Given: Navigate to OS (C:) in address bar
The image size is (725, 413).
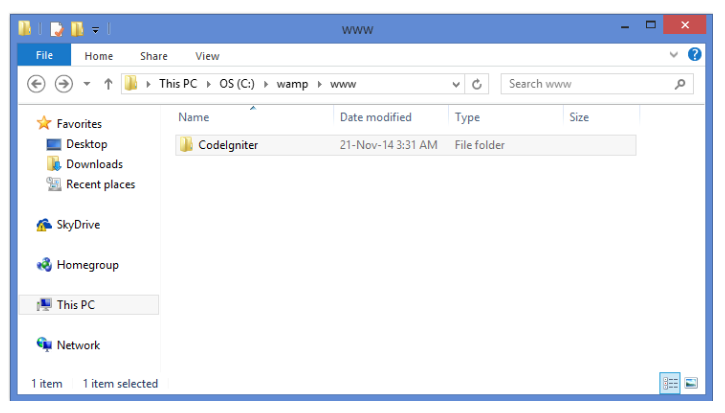Looking at the screenshot, I should click(237, 84).
